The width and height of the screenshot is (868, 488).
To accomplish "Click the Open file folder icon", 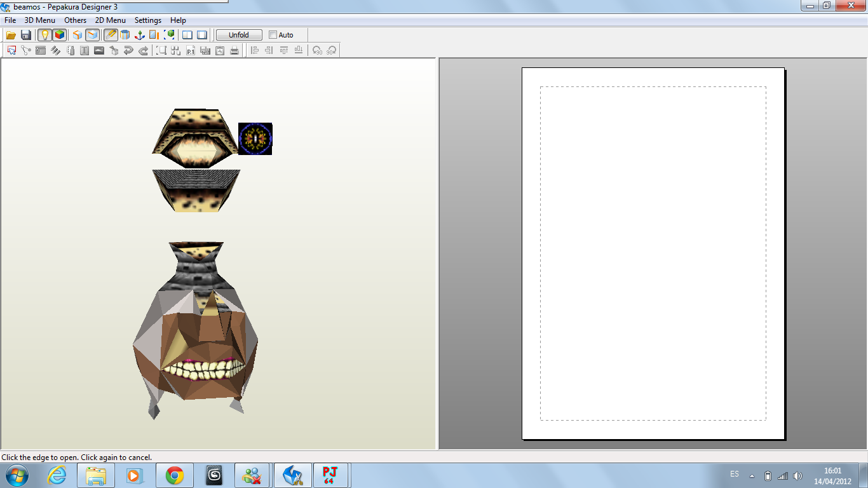I will [11, 35].
